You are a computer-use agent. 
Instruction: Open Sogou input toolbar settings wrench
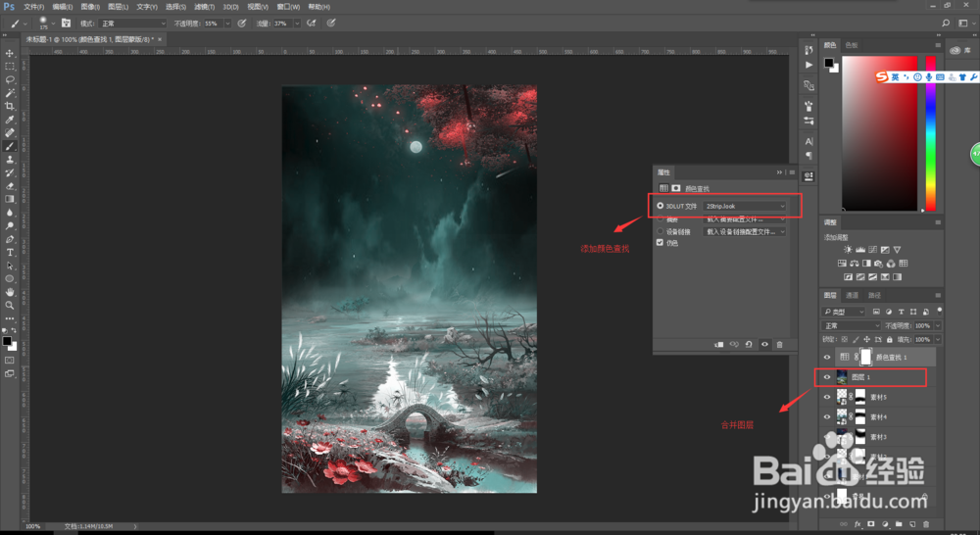tap(974, 76)
